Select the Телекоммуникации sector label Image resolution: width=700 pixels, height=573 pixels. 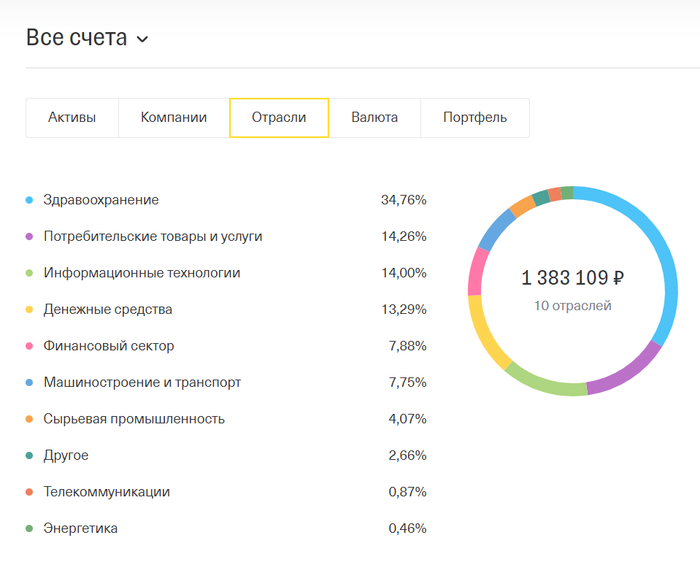(106, 492)
